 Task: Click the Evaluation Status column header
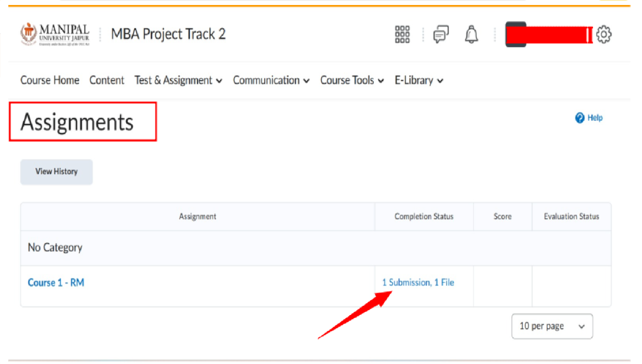[571, 217]
